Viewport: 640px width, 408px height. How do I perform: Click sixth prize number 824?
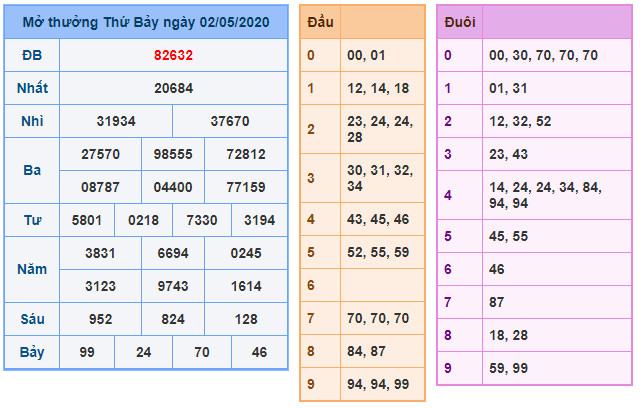(173, 319)
